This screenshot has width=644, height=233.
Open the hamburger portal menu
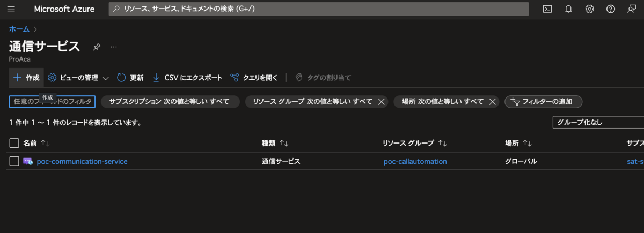[11, 9]
